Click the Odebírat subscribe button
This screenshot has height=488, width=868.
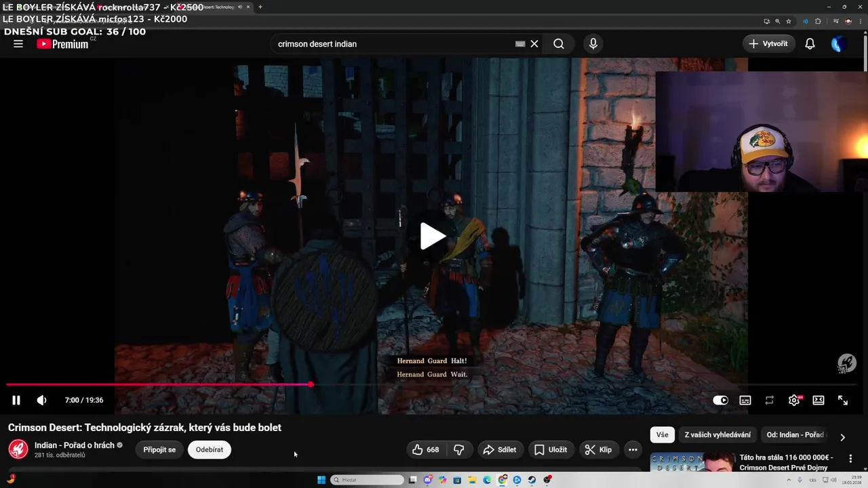(210, 450)
